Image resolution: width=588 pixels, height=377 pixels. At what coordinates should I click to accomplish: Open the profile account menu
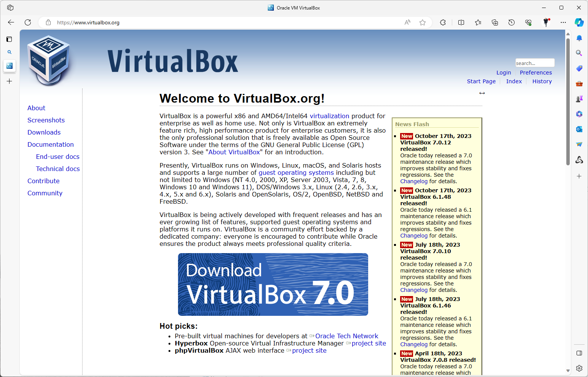(x=547, y=22)
